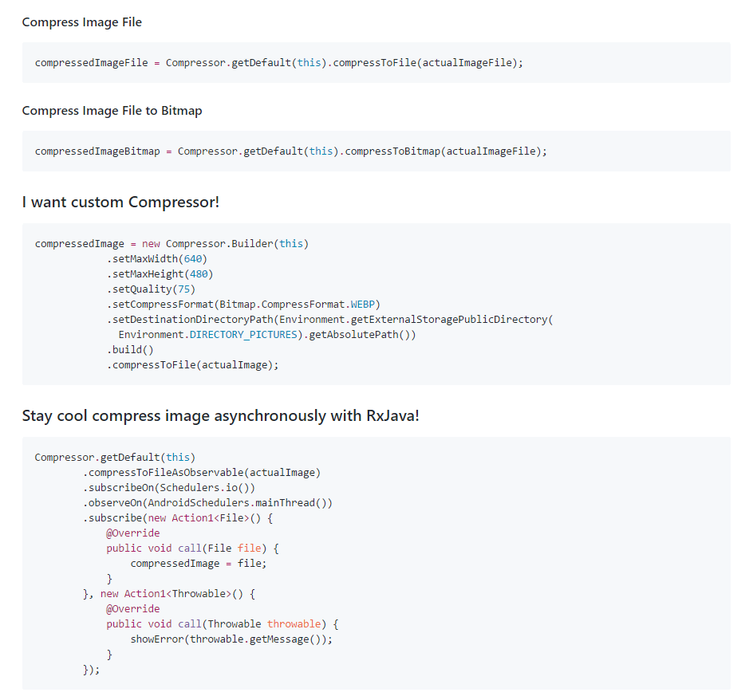Click the compressToBitmap(actualImageFile) code line
The width and height of the screenshot is (753, 700).
click(291, 151)
